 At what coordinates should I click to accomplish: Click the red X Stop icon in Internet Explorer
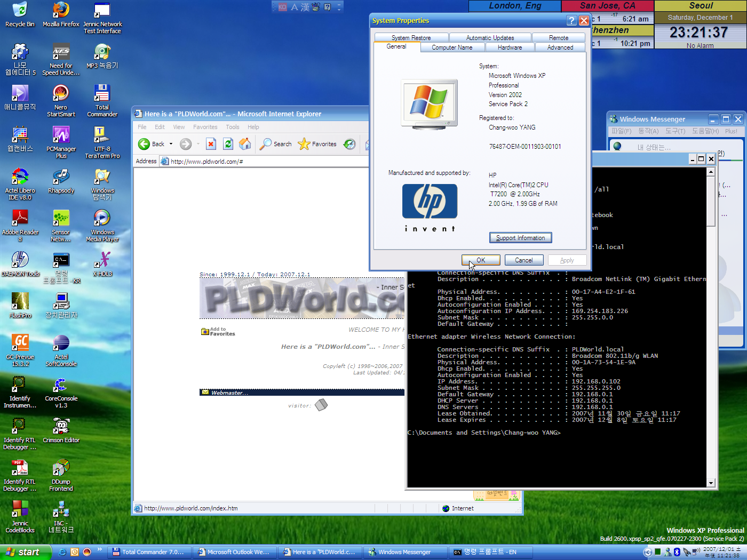pos(211,144)
